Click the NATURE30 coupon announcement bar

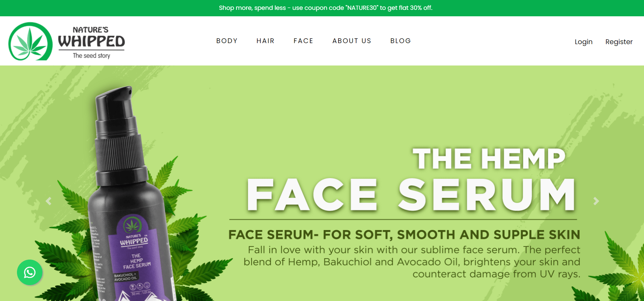pyautogui.click(x=322, y=8)
